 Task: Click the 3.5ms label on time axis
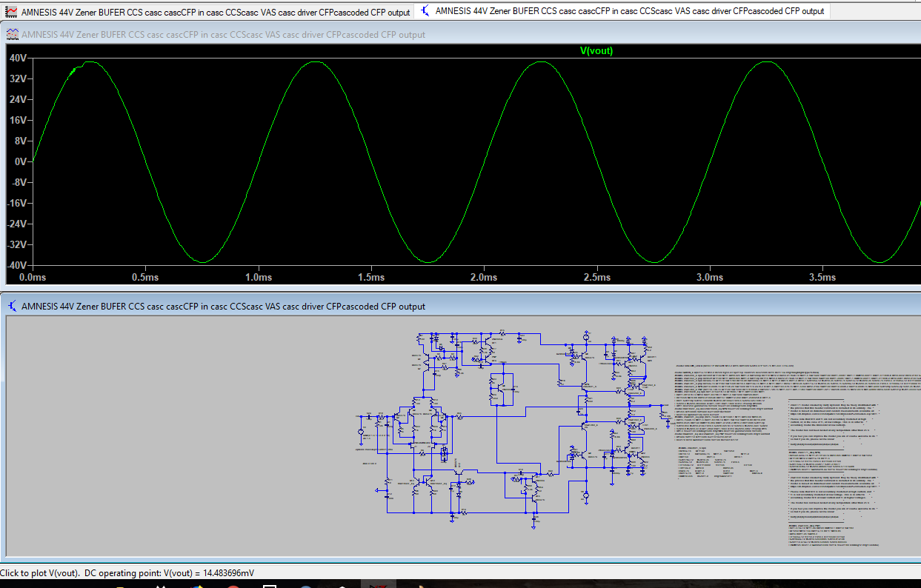pyautogui.click(x=822, y=278)
